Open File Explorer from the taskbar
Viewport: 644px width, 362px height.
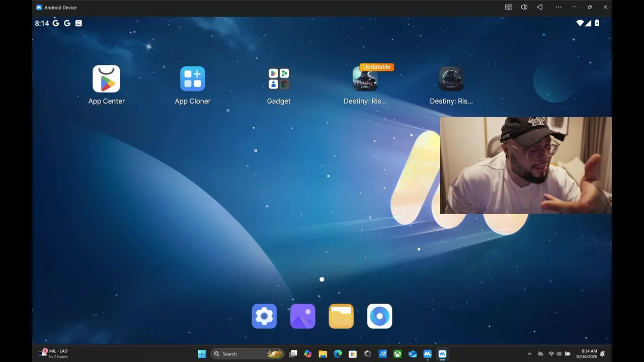[323, 354]
